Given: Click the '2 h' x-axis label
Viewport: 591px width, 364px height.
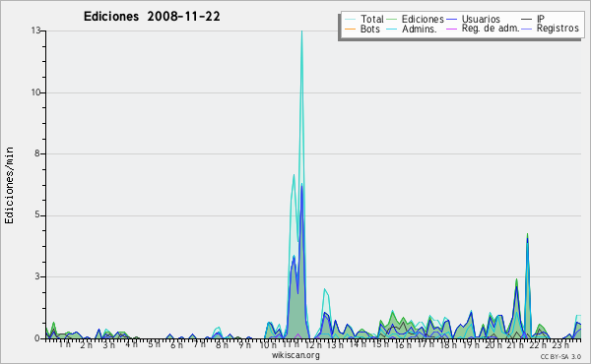Looking at the screenshot, I should click(87, 344).
